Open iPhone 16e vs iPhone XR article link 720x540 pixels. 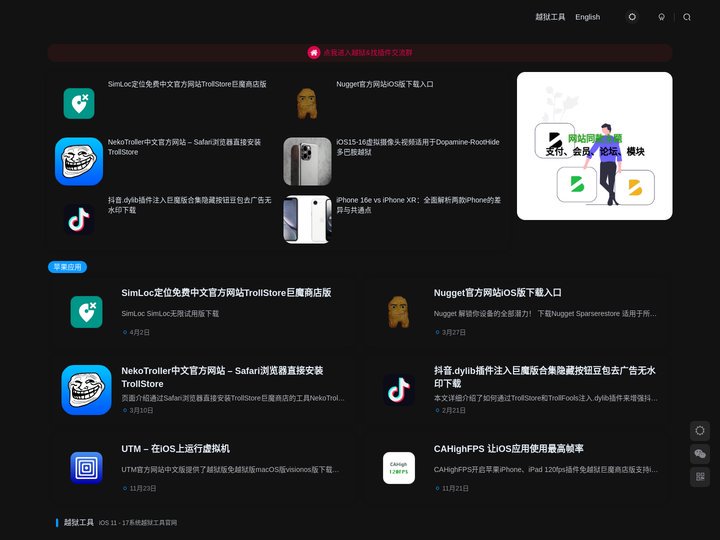tap(418, 205)
